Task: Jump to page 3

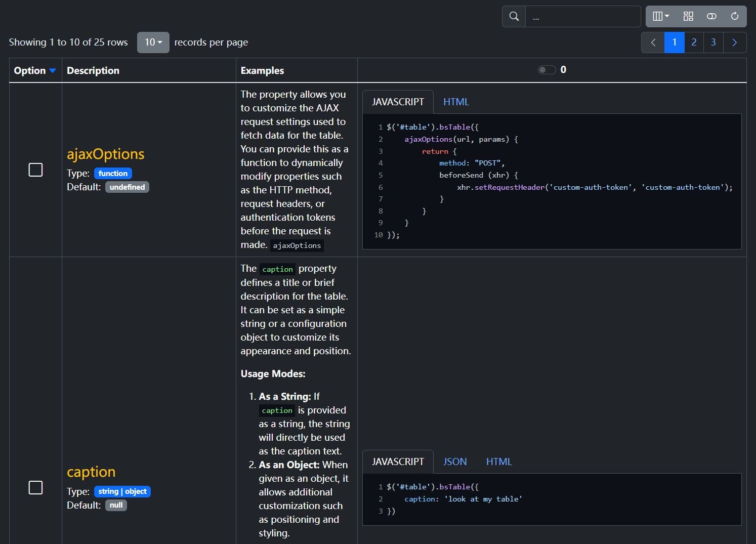Action: (713, 43)
